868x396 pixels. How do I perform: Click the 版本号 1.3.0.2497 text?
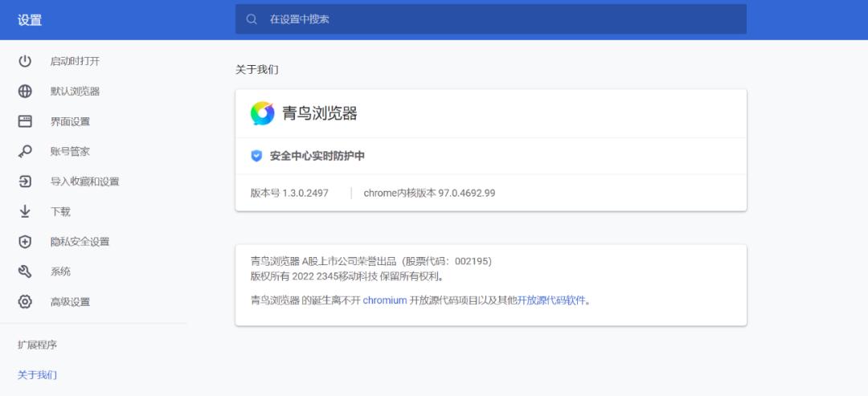(289, 193)
